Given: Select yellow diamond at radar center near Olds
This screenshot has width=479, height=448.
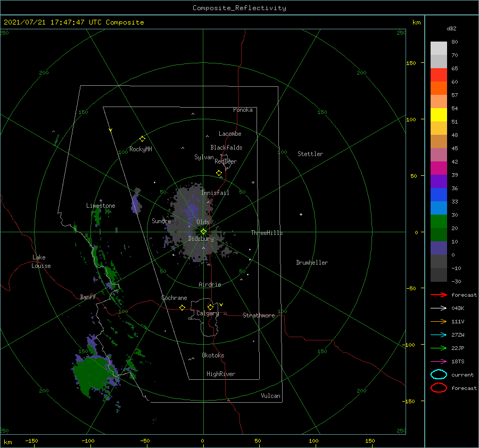Looking at the screenshot, I should (x=203, y=232).
